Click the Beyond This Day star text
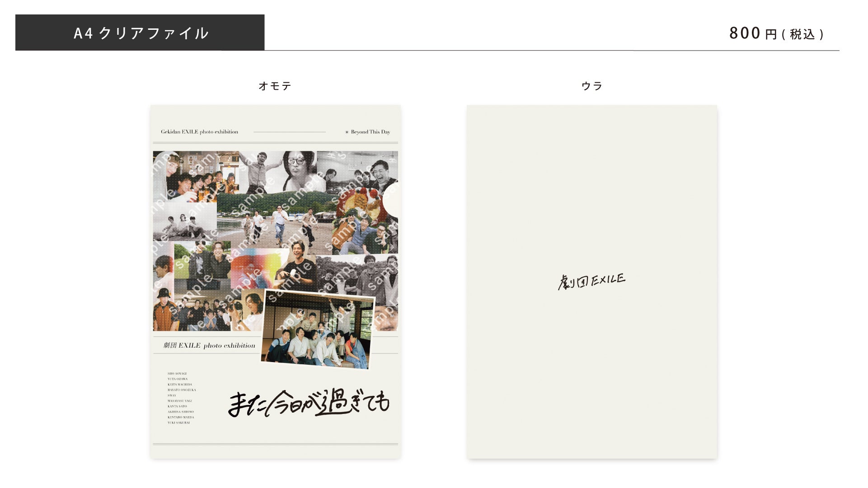 tap(367, 132)
